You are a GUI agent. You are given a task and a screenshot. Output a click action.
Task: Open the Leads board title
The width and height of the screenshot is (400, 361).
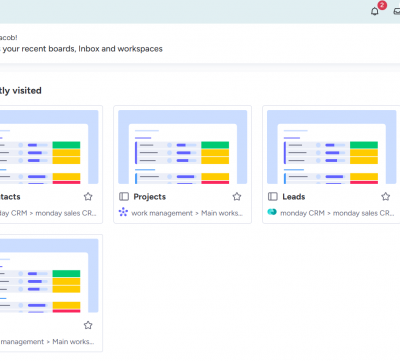294,197
